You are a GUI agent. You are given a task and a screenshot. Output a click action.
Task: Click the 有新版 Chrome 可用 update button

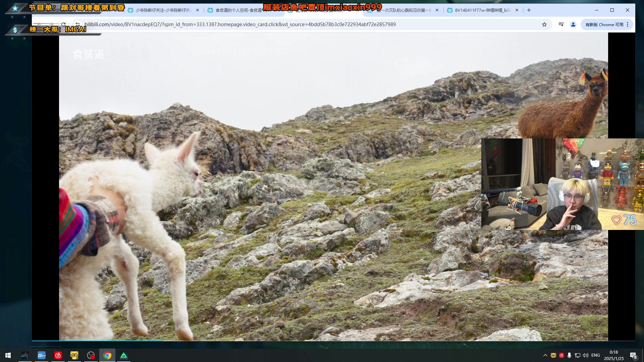point(604,24)
